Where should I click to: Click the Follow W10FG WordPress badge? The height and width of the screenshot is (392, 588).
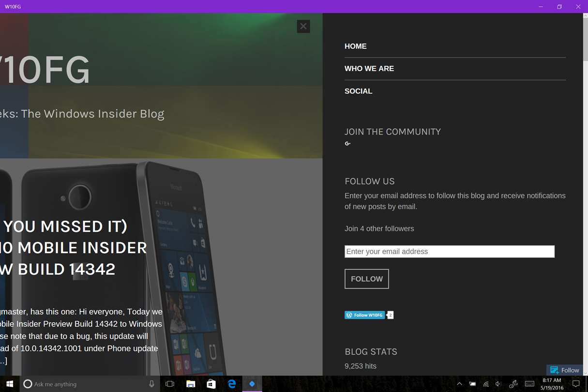tap(365, 315)
